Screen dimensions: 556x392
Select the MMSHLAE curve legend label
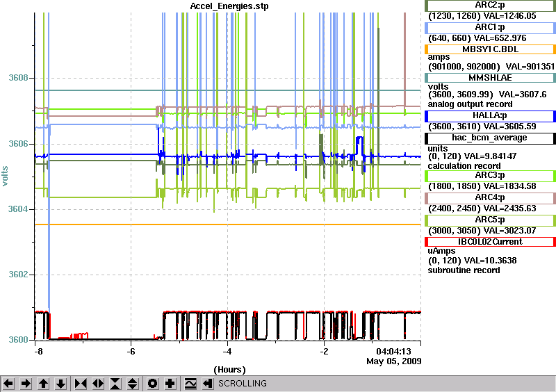[490, 78]
